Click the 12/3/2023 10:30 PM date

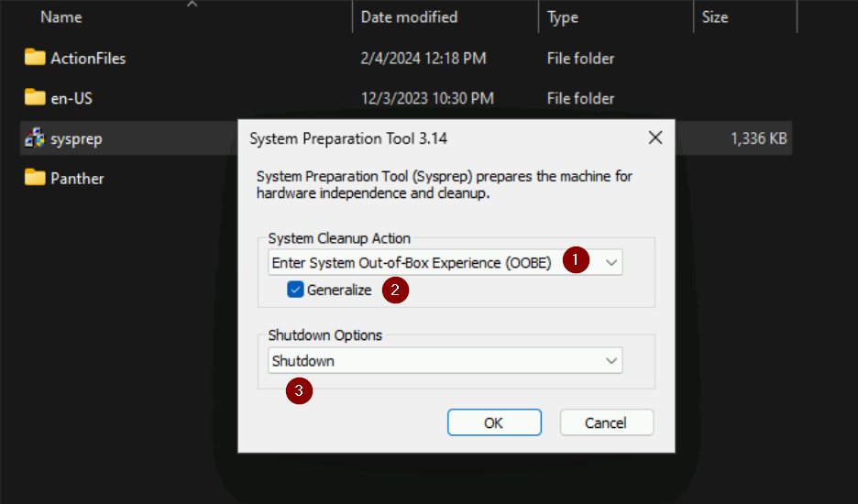(427, 98)
